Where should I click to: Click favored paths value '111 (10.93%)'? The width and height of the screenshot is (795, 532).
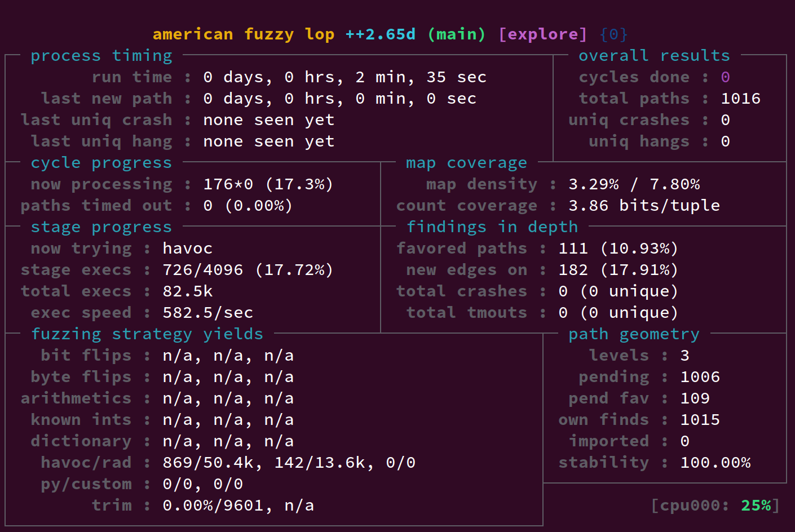619,249
